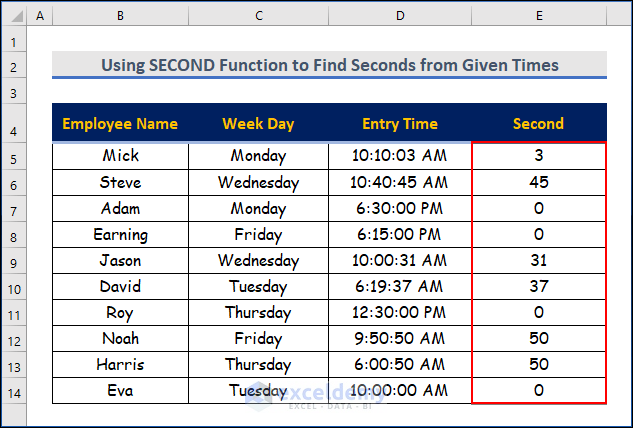Click the Week Day header cell

click(258, 124)
